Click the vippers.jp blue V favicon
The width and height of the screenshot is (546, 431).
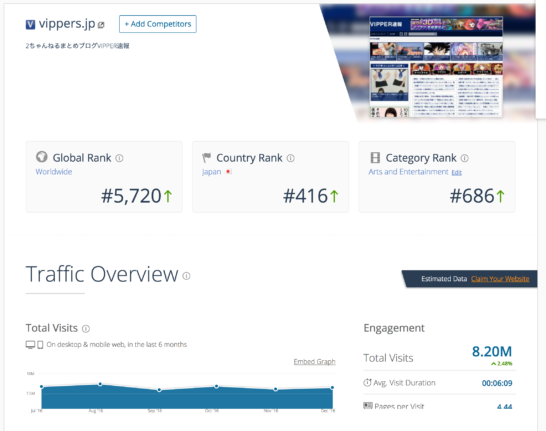(x=30, y=24)
